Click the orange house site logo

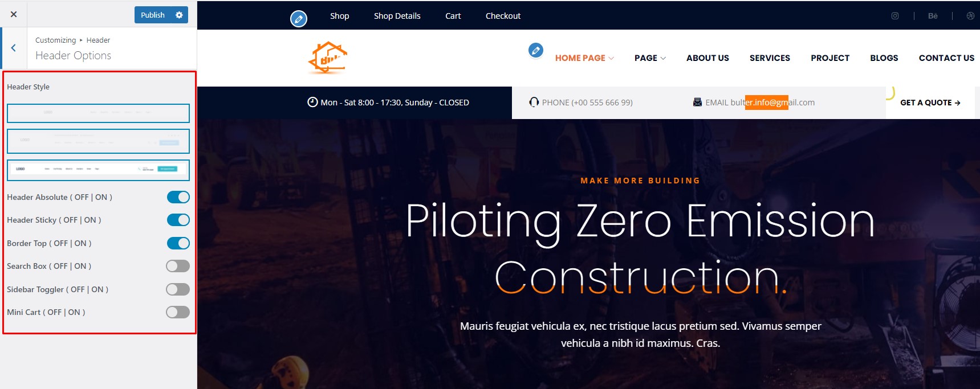[x=328, y=58]
